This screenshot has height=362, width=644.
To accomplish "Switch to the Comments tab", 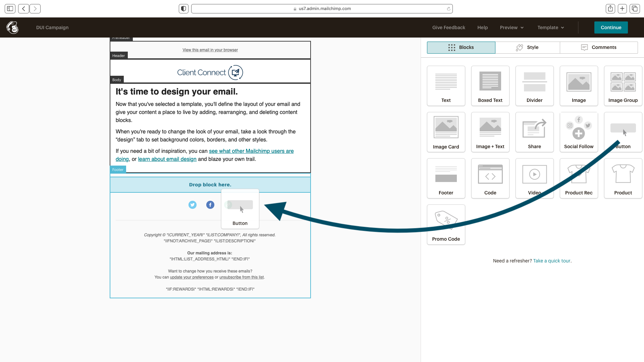I will pyautogui.click(x=599, y=48).
